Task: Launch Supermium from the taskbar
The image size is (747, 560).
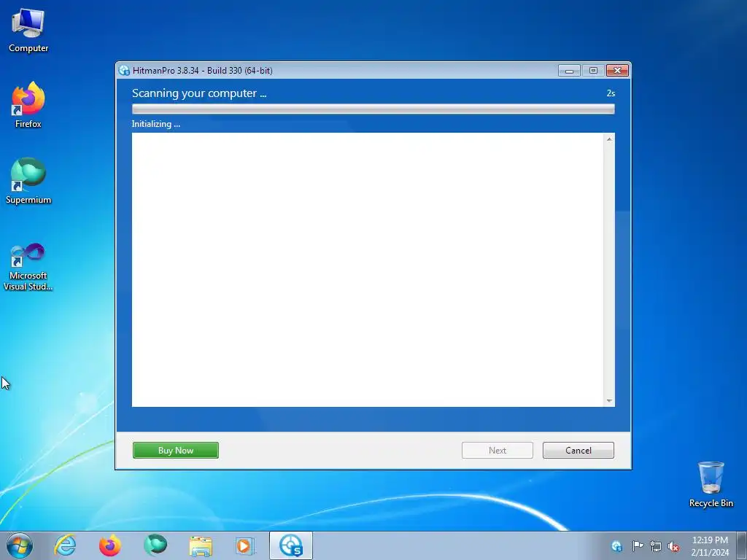Action: click(x=155, y=545)
